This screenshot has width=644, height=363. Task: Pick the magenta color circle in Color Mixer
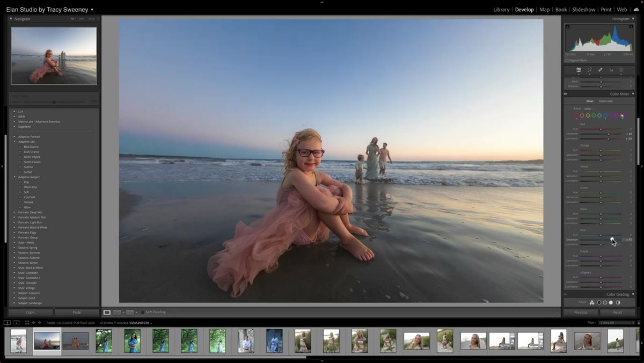point(617,115)
